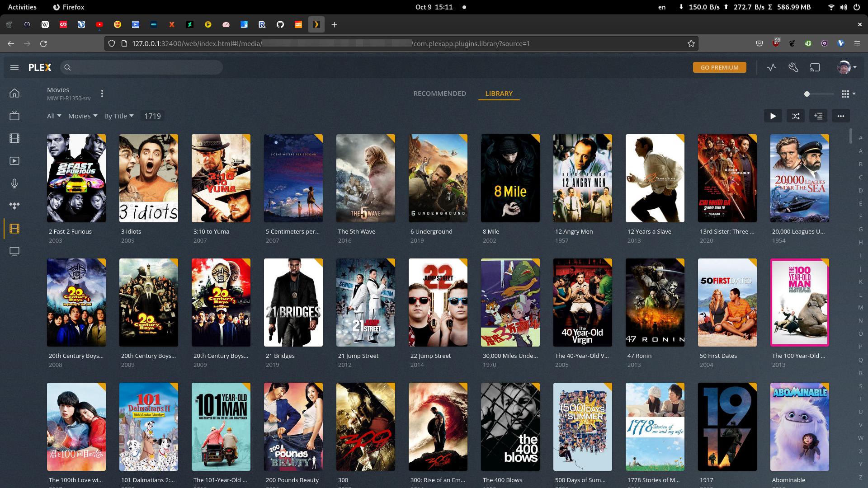Viewport: 868px width, 488px height.
Task: Open Movies library three-dot menu
Action: pos(102,94)
